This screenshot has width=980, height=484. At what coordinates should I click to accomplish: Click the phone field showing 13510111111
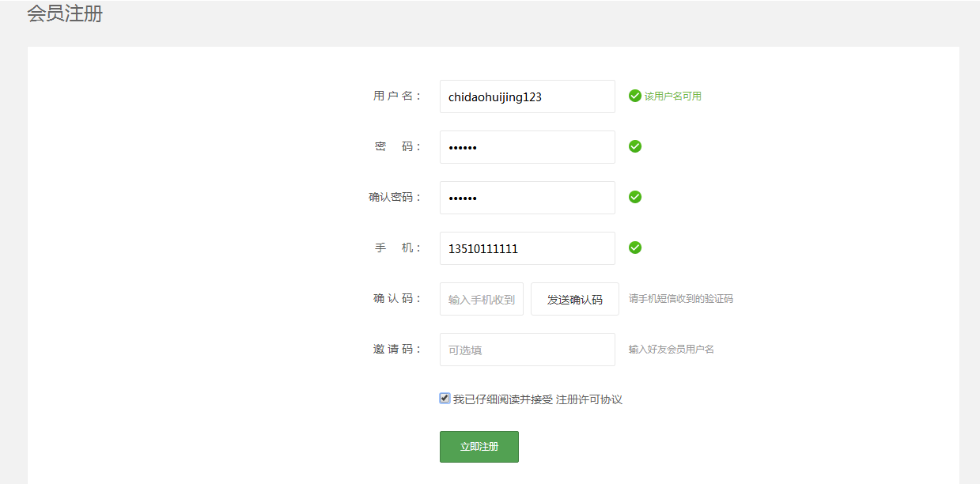coord(527,248)
